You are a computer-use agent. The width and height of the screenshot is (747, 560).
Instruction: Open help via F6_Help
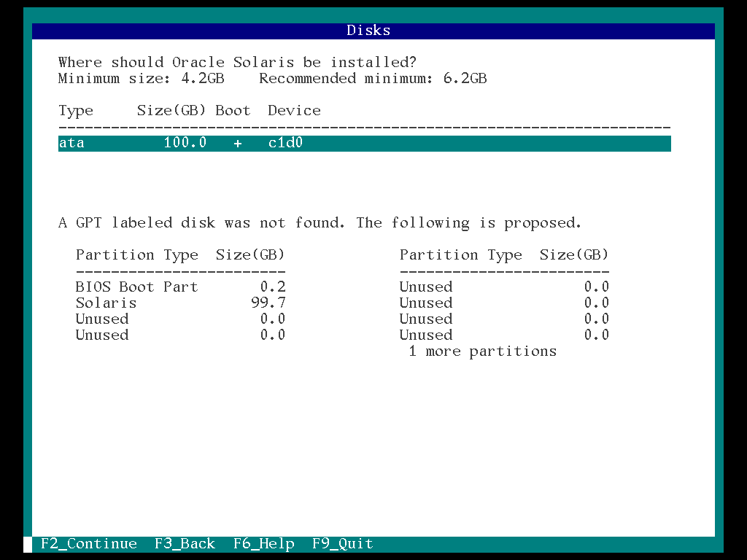(264, 544)
